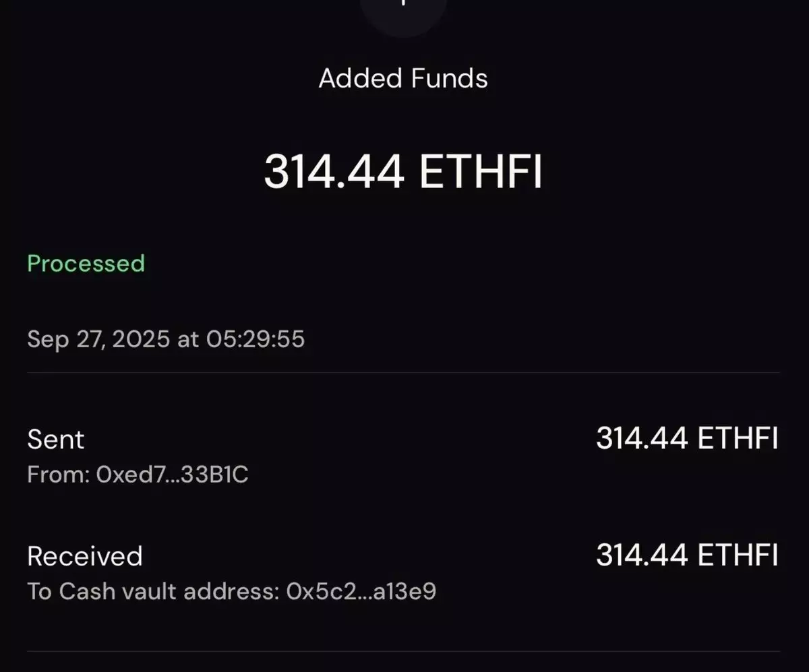Copy the 0x5c2...a13e9 vault address
Viewport: 809px width, 672px height.
pyautogui.click(x=361, y=592)
